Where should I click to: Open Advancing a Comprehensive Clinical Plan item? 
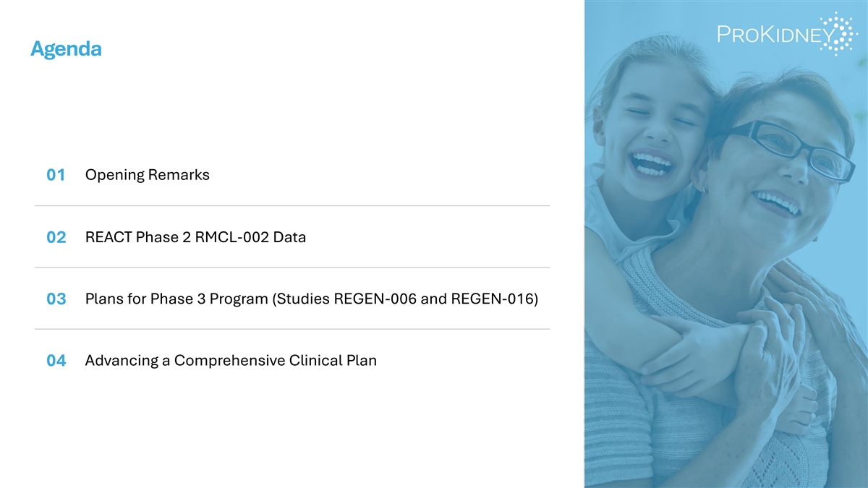[231, 360]
